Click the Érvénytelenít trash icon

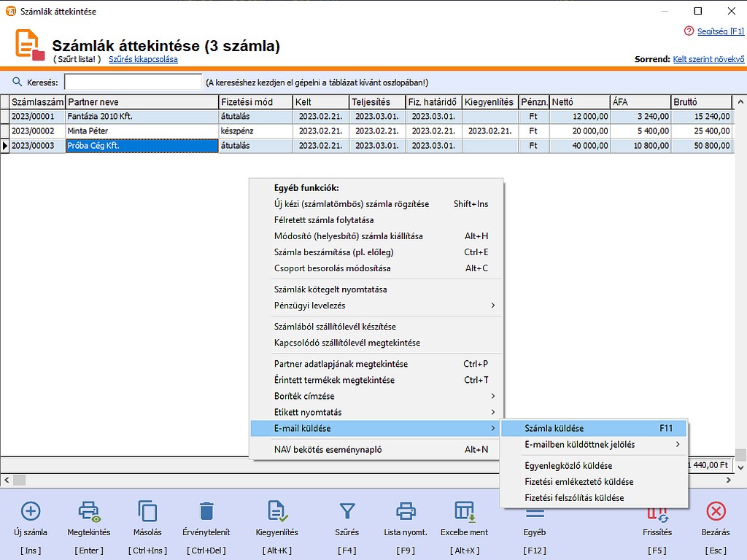(x=206, y=511)
